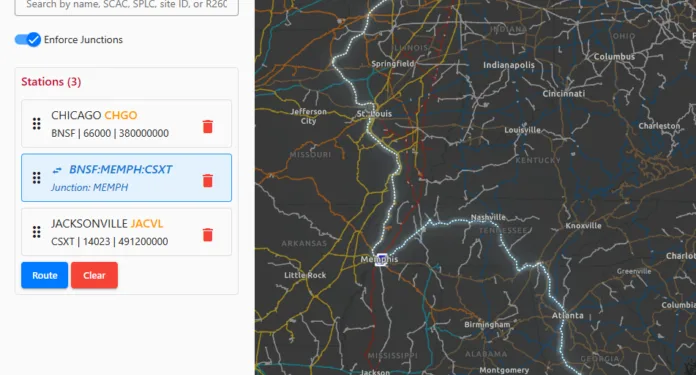Grab the drag handle for JACKSONVILLE
The image size is (696, 375).
(x=36, y=232)
